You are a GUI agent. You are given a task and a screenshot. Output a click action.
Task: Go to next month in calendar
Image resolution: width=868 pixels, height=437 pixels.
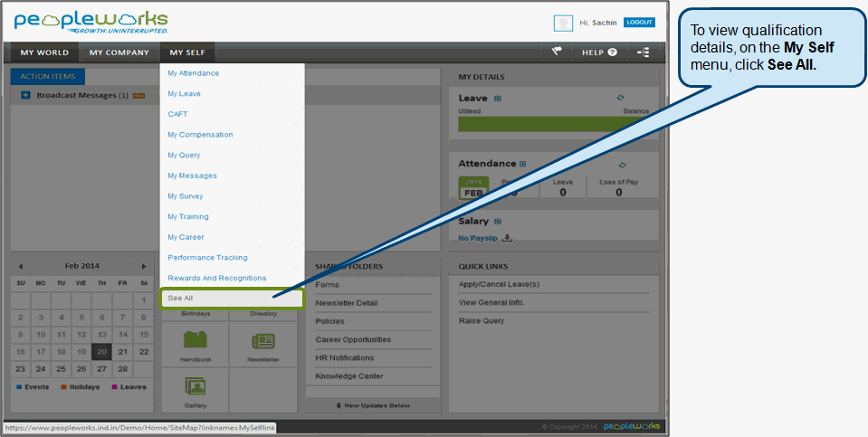click(144, 266)
